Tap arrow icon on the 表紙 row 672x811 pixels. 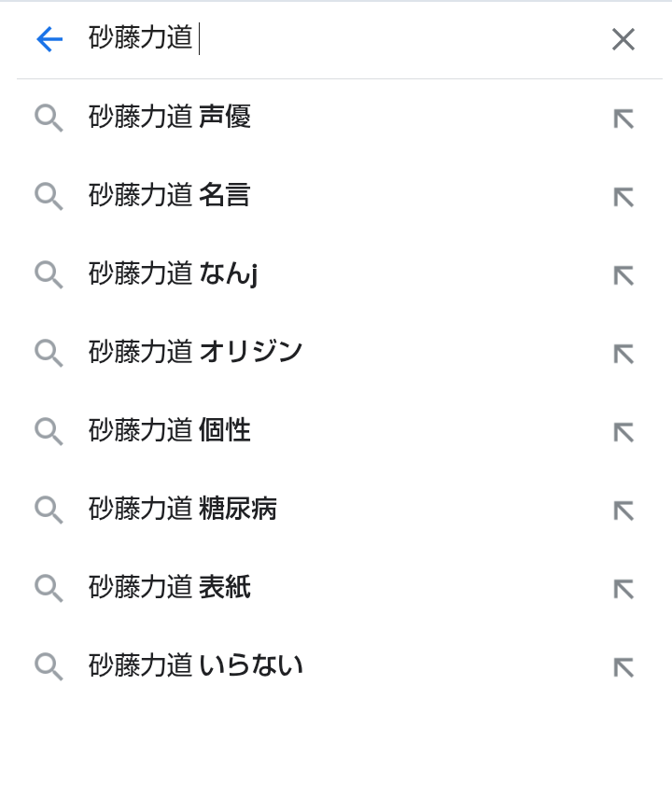[x=623, y=590]
